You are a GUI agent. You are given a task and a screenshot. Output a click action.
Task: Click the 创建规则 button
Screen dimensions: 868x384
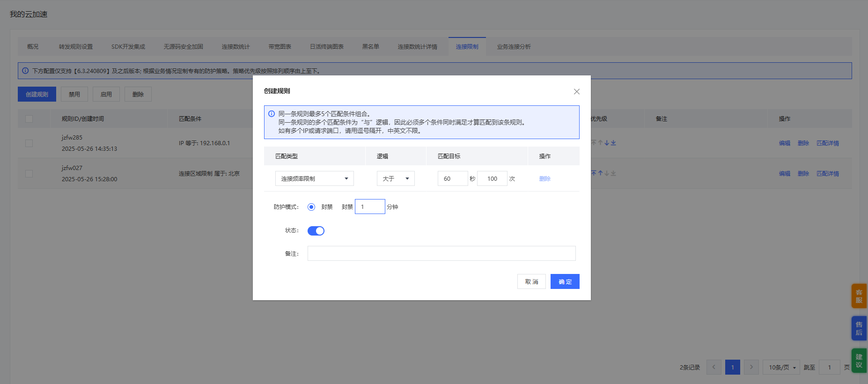pos(37,94)
